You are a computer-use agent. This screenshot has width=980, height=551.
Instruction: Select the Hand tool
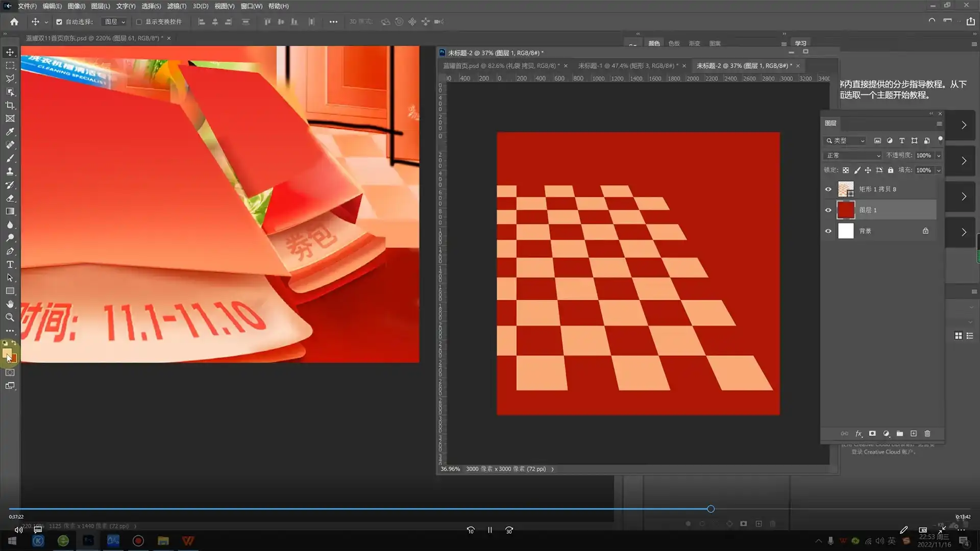coord(10,304)
